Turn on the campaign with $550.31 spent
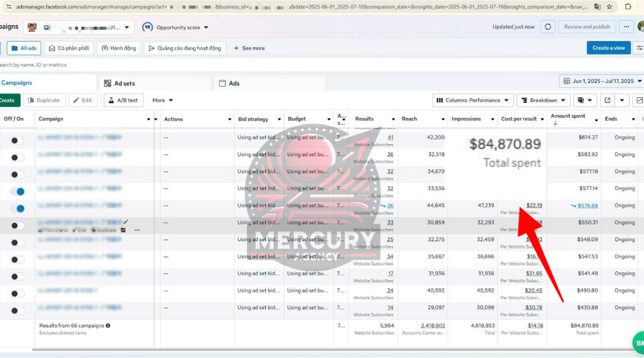This screenshot has height=358, width=644. point(17,225)
